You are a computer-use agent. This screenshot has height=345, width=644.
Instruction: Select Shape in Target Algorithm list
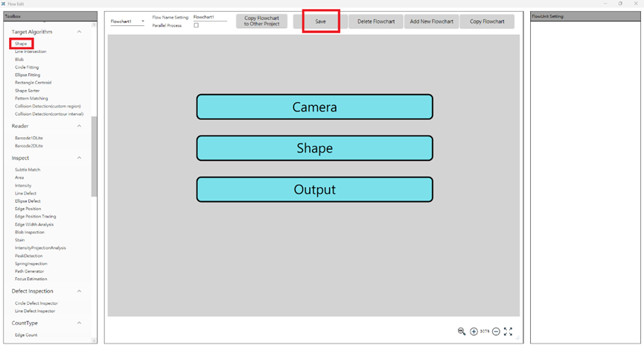21,44
